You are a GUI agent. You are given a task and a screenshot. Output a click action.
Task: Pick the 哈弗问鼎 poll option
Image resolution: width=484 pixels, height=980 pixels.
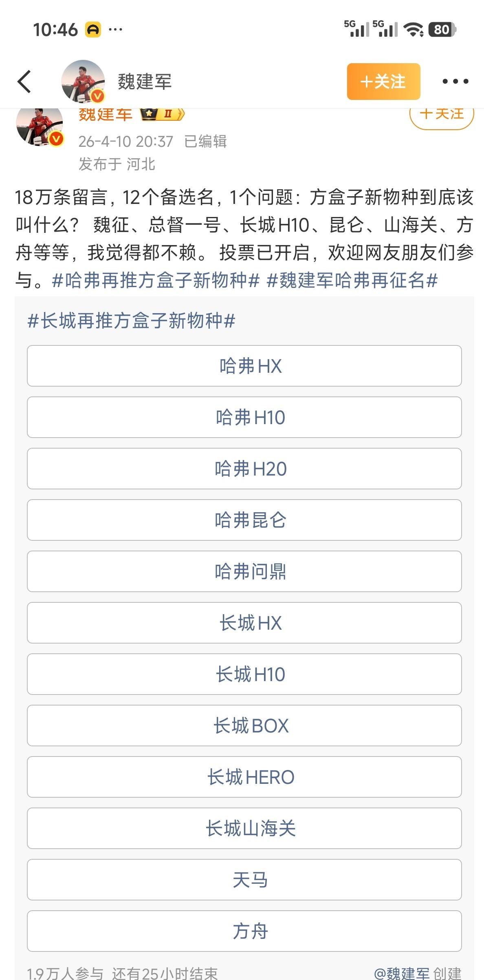click(x=244, y=571)
